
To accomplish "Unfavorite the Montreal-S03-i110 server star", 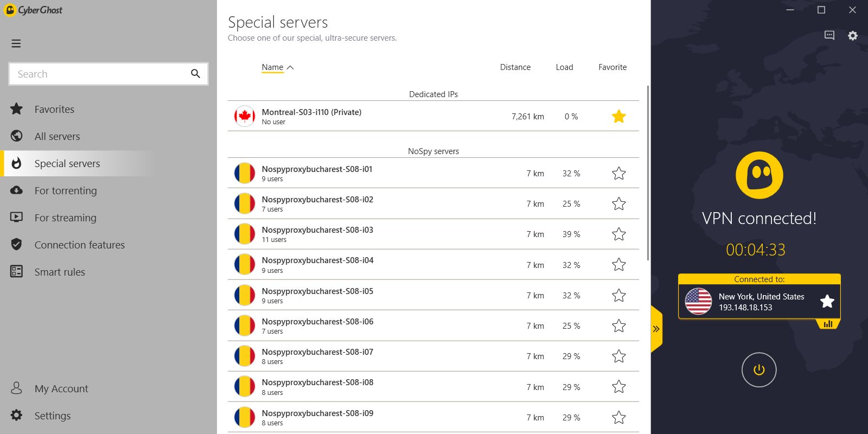I will [618, 116].
